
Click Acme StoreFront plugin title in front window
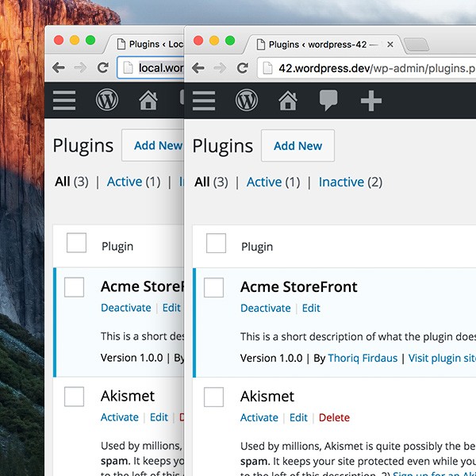299,287
